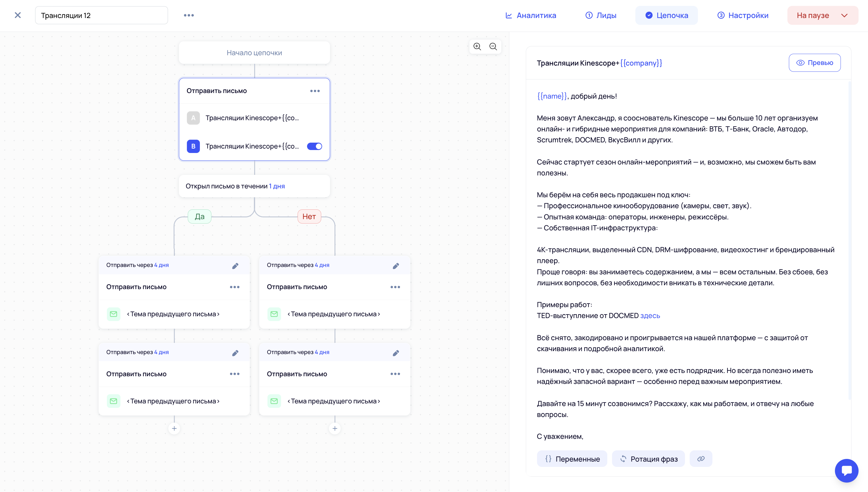Edit delay of first email in Нет branch

point(396,266)
